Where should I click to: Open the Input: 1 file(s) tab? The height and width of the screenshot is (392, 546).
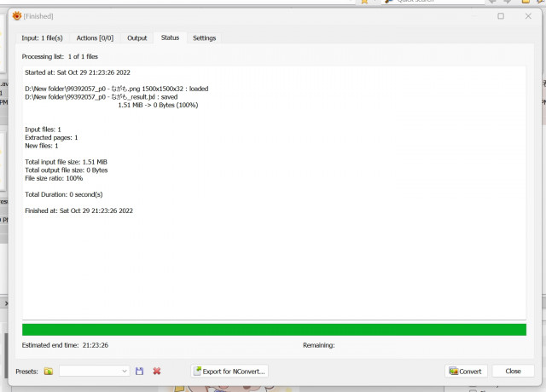42,37
